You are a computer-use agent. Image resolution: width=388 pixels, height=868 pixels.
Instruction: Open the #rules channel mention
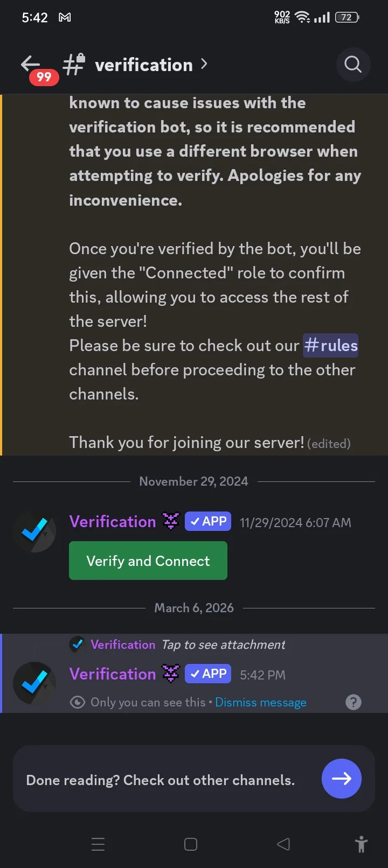coord(331,345)
